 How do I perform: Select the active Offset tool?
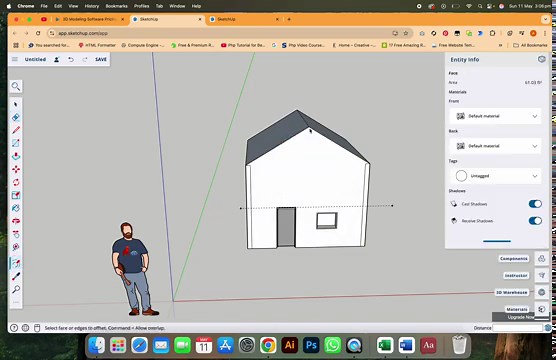16,263
